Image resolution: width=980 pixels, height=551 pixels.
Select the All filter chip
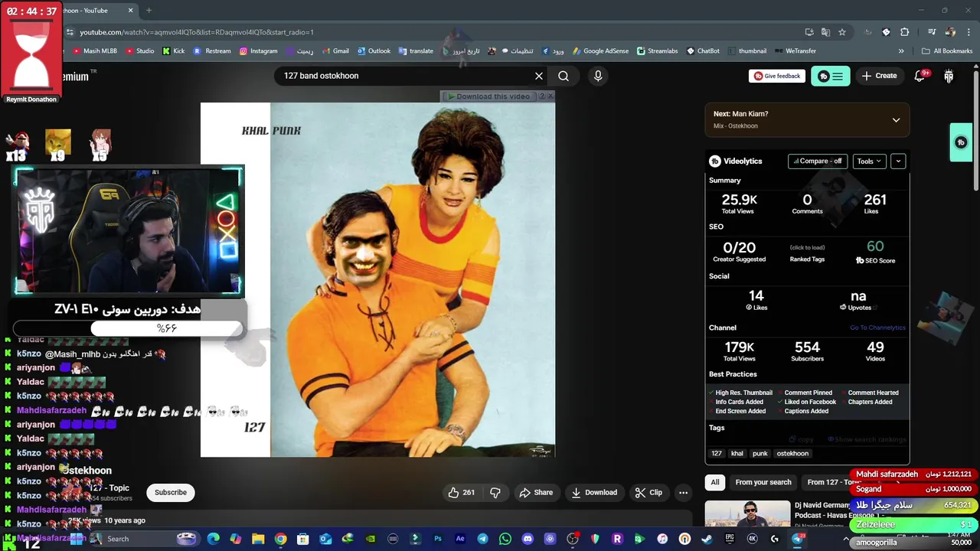tap(715, 482)
